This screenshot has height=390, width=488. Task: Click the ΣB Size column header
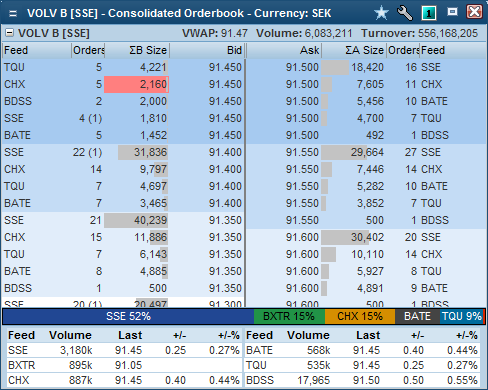pos(137,50)
